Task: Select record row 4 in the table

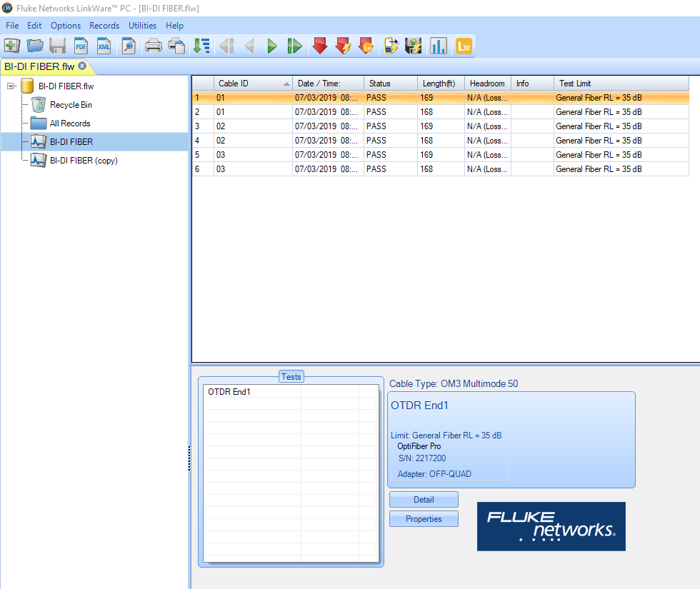Action: 441,141
